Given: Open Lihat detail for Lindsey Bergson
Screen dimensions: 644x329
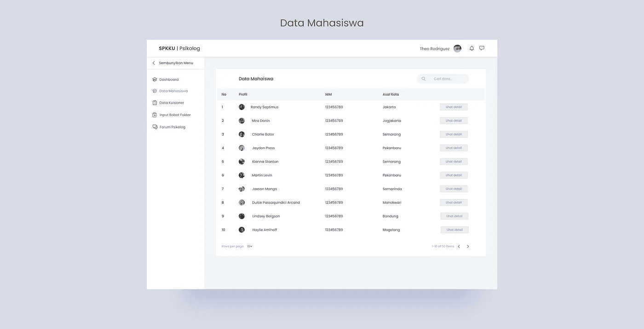Looking at the screenshot, I should pos(454,216).
